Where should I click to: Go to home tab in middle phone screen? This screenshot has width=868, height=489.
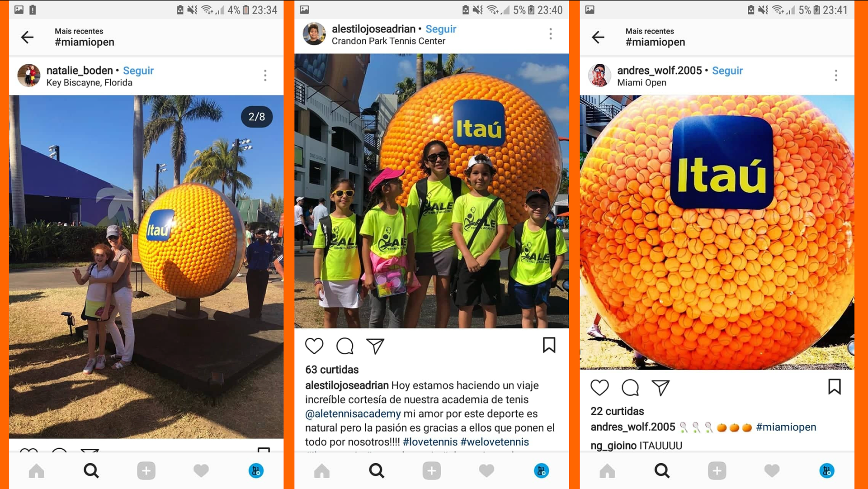click(322, 471)
